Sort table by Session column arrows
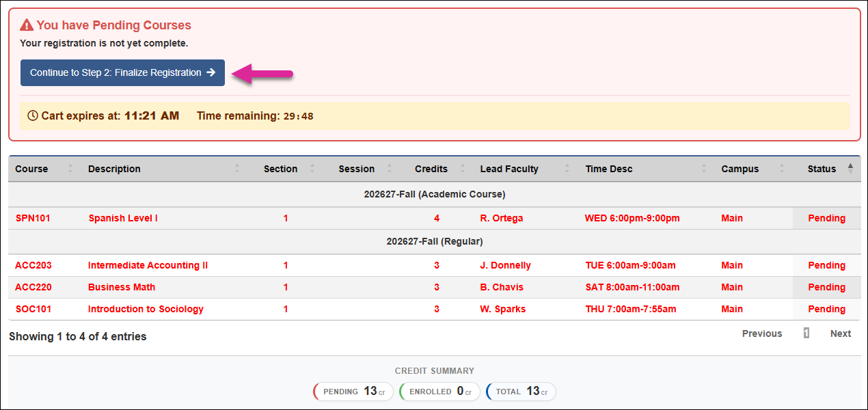 (x=390, y=169)
